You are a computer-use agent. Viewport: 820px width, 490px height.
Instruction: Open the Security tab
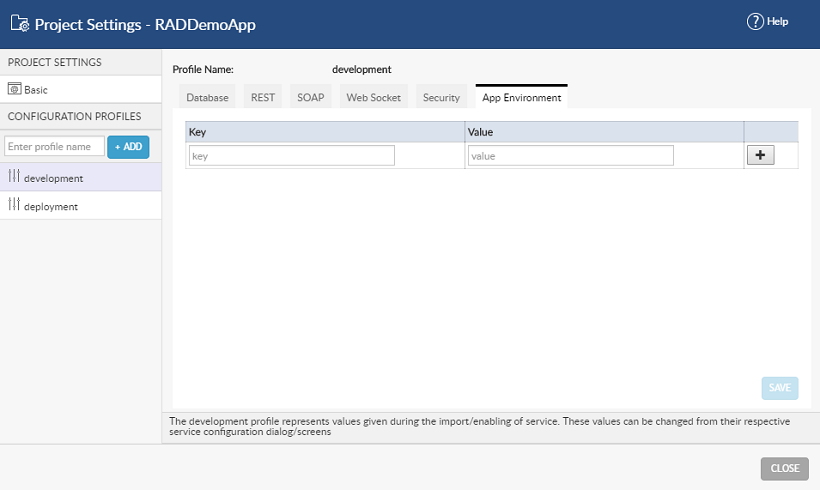pyautogui.click(x=441, y=98)
